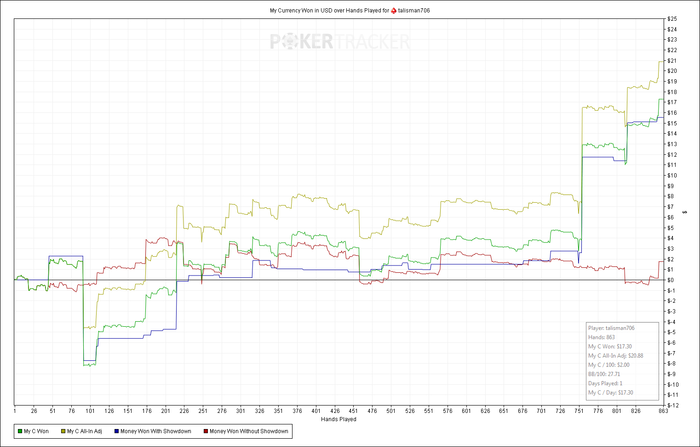Click the y-axis tick label $17
700x447 pixels.
point(672,102)
